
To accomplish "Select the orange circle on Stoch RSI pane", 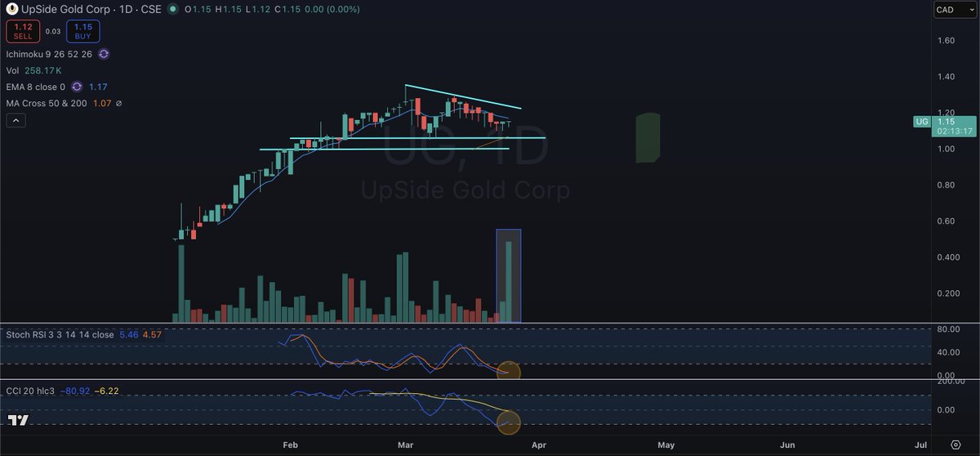I will pyautogui.click(x=509, y=372).
